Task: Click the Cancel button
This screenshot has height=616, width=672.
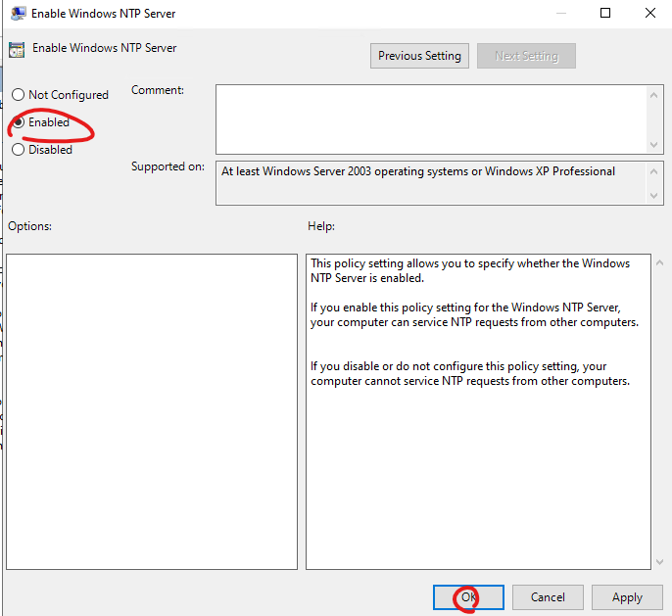Action: [548, 597]
